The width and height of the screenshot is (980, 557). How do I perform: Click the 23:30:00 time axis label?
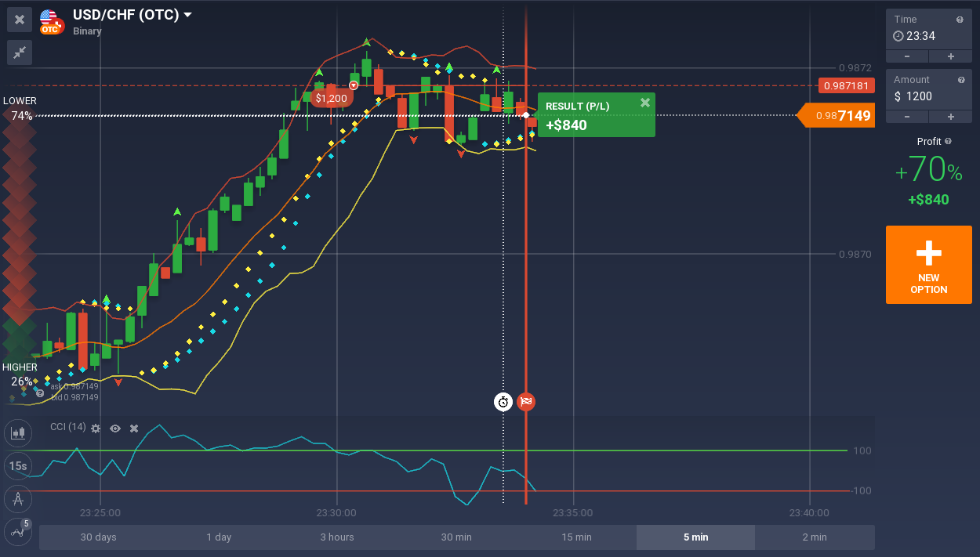pyautogui.click(x=336, y=513)
